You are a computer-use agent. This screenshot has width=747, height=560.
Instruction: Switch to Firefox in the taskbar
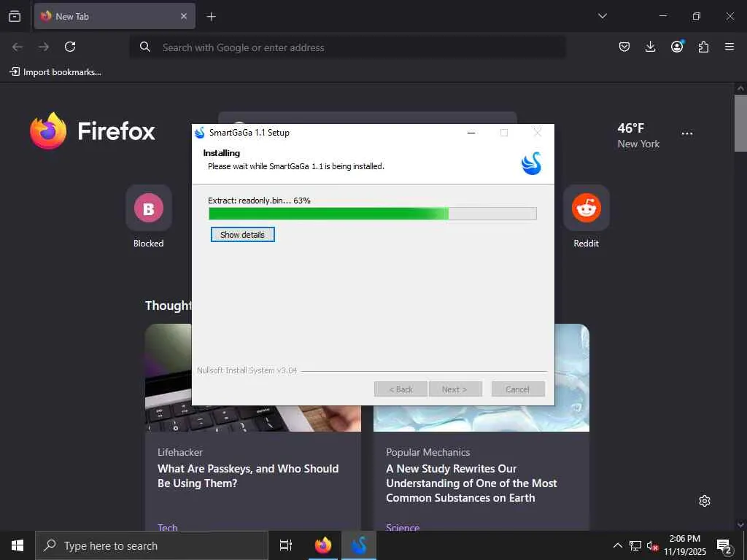(x=323, y=545)
